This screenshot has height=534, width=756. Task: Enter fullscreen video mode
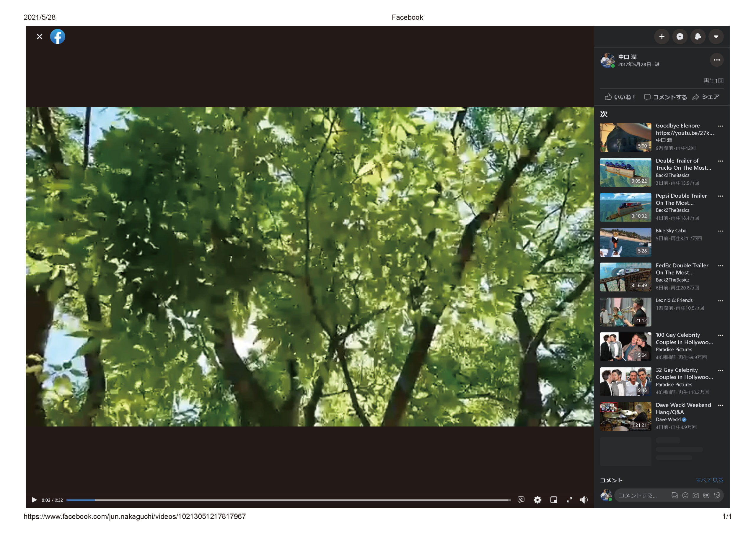point(569,500)
